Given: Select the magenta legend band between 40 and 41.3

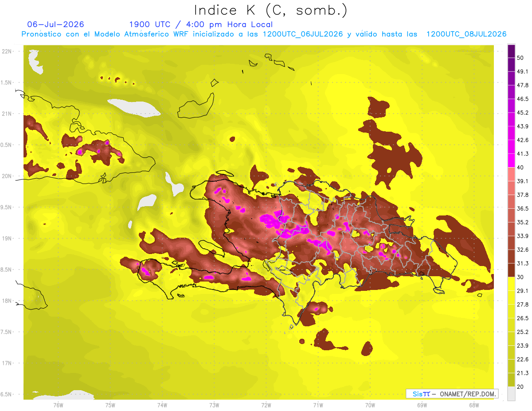Looking at the screenshot, I should pyautogui.click(x=511, y=160).
